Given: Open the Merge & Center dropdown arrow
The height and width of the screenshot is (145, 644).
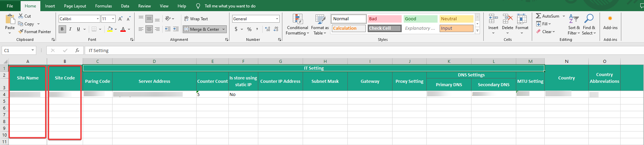Looking at the screenshot, I should coord(224,29).
